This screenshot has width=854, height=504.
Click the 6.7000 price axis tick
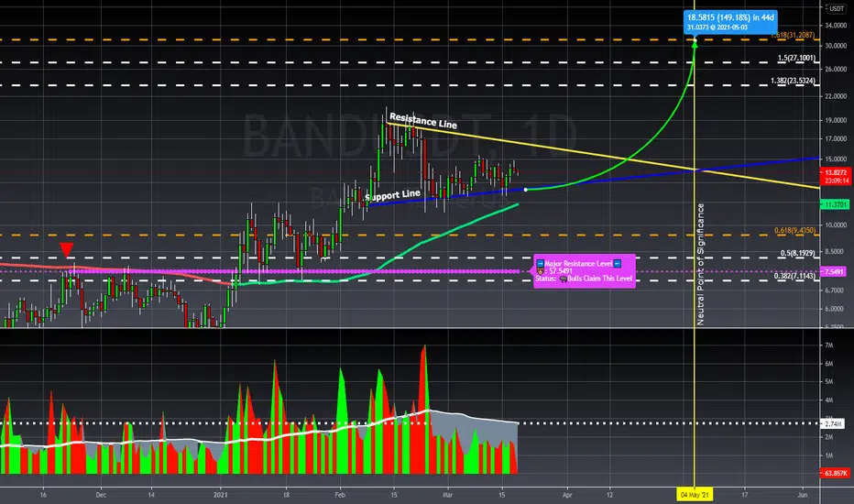coord(836,290)
